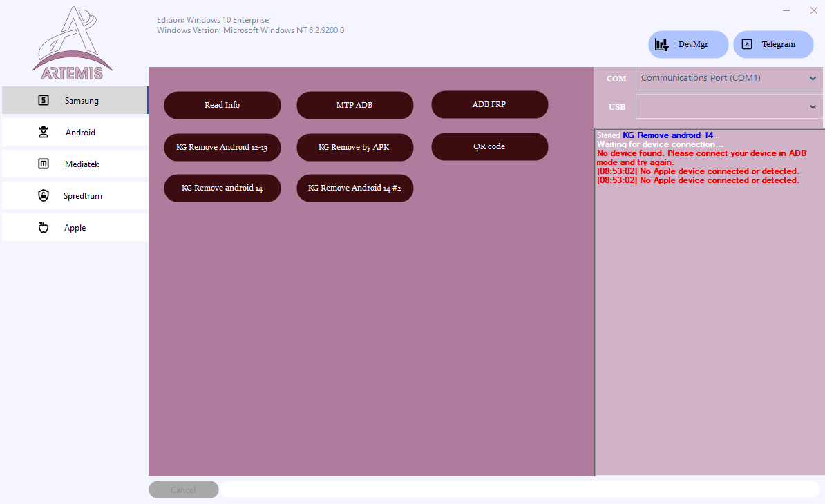The image size is (825, 504).
Task: Click the Spredtrum shield icon
Action: [44, 195]
